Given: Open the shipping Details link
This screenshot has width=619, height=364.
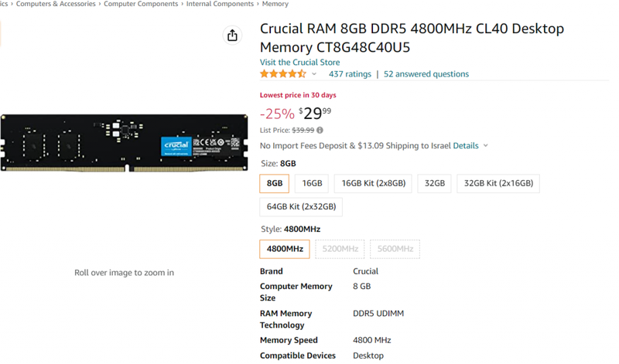Looking at the screenshot, I should [x=466, y=145].
